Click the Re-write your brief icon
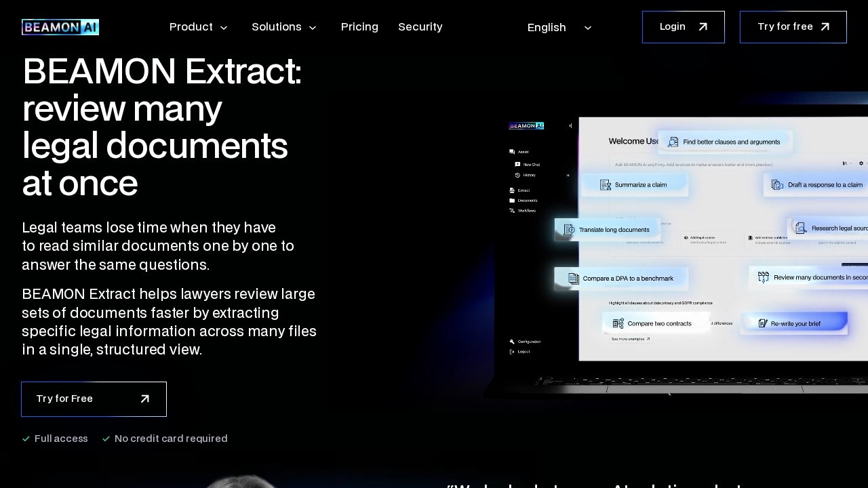This screenshot has width=868, height=488. [x=763, y=324]
